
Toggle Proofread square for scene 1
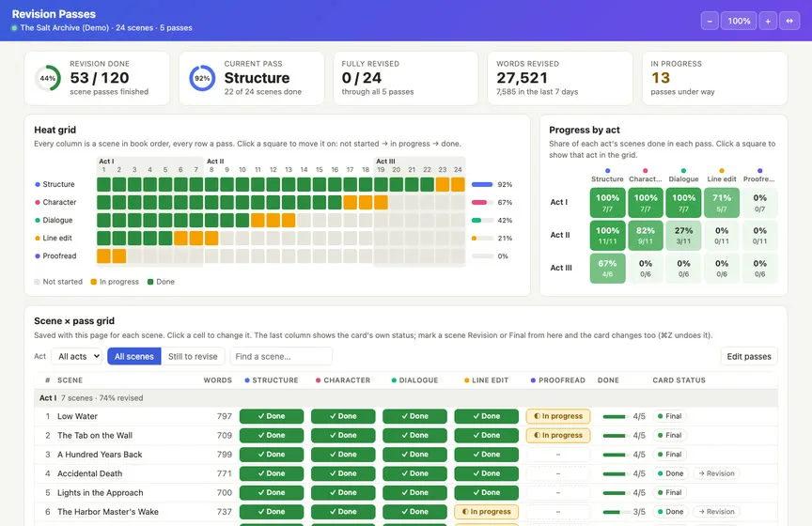click(103, 255)
